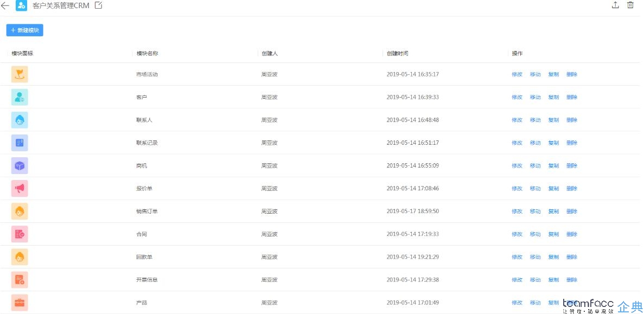Click 移动 for the 销售订单 module
The image size is (644, 314).
(535, 212)
